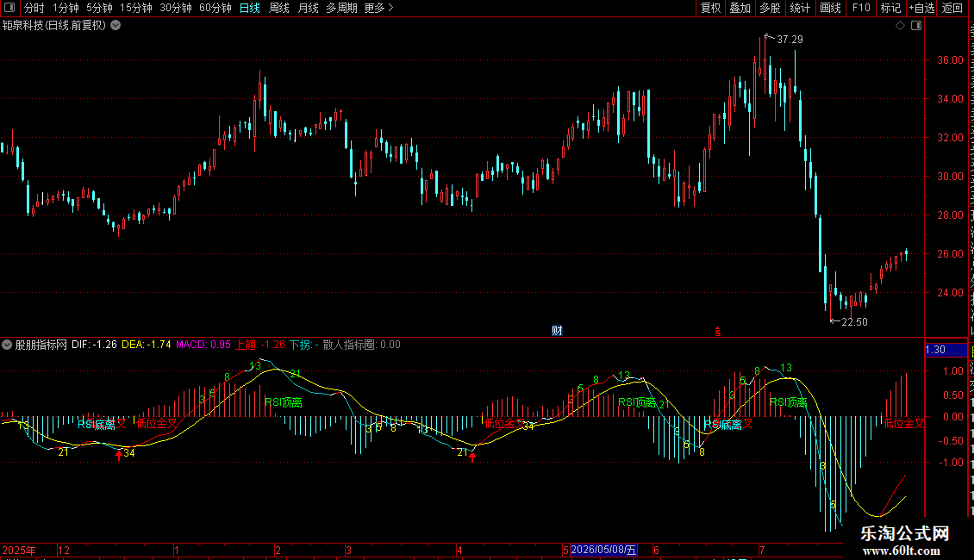
Task: Switch to 周线 weekly period
Action: 279,8
